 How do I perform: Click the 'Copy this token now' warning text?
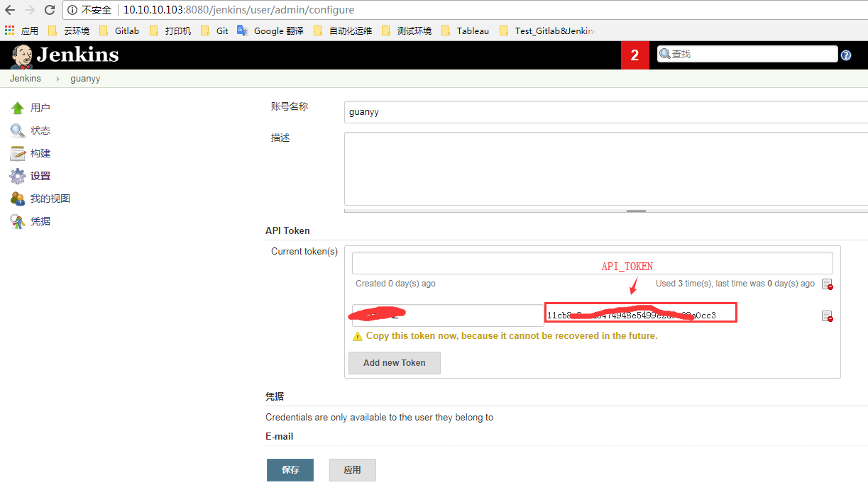tap(512, 335)
